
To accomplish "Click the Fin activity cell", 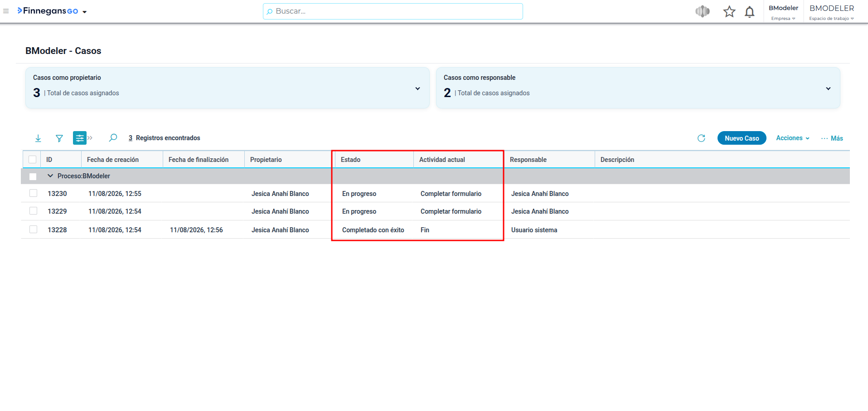I will tap(425, 230).
